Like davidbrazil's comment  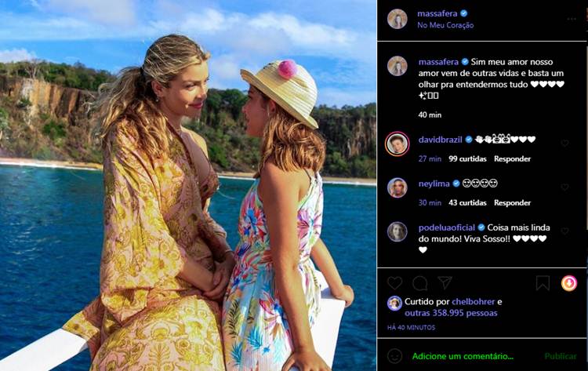pyautogui.click(x=564, y=144)
